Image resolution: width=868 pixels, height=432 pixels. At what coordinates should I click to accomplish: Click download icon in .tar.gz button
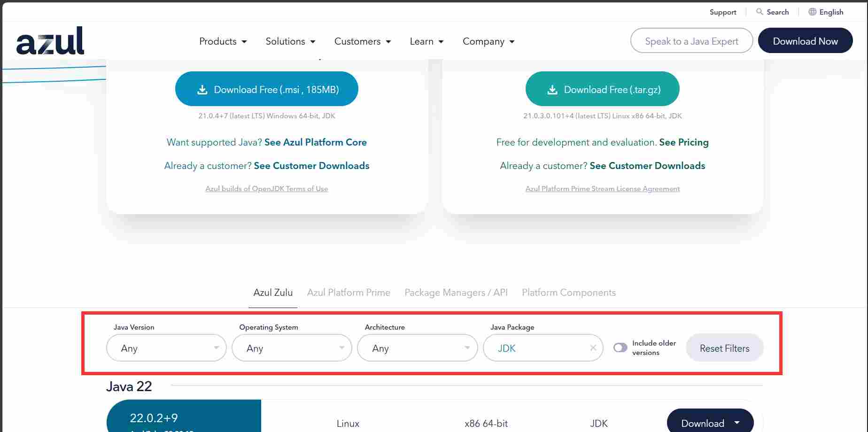pyautogui.click(x=552, y=89)
